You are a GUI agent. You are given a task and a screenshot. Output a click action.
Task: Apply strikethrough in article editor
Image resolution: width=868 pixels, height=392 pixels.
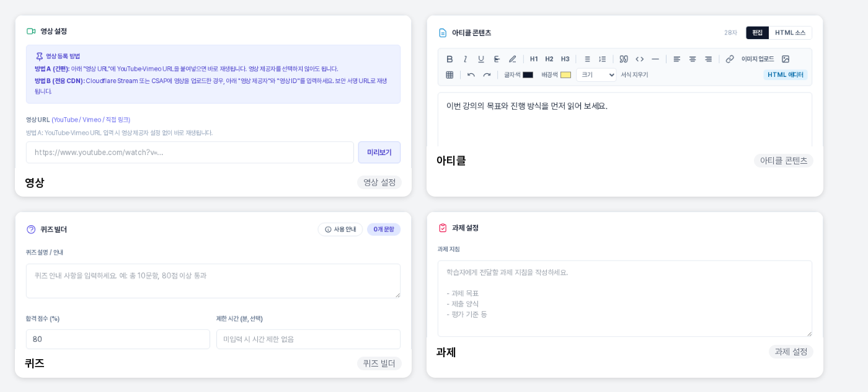pos(497,59)
